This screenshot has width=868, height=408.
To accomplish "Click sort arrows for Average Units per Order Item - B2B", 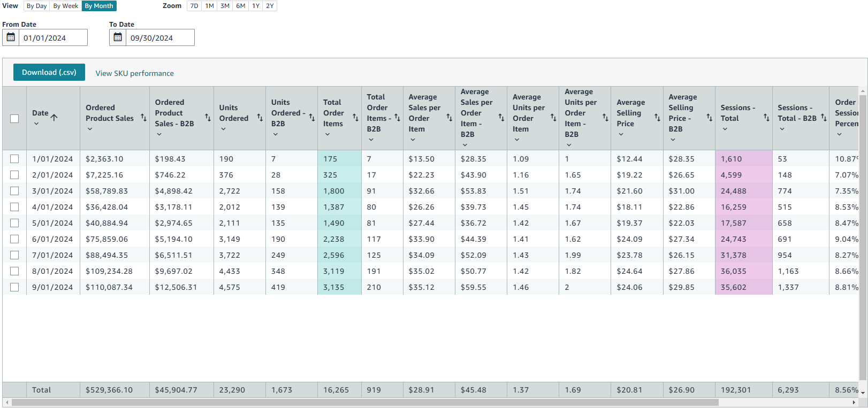I will click(605, 118).
